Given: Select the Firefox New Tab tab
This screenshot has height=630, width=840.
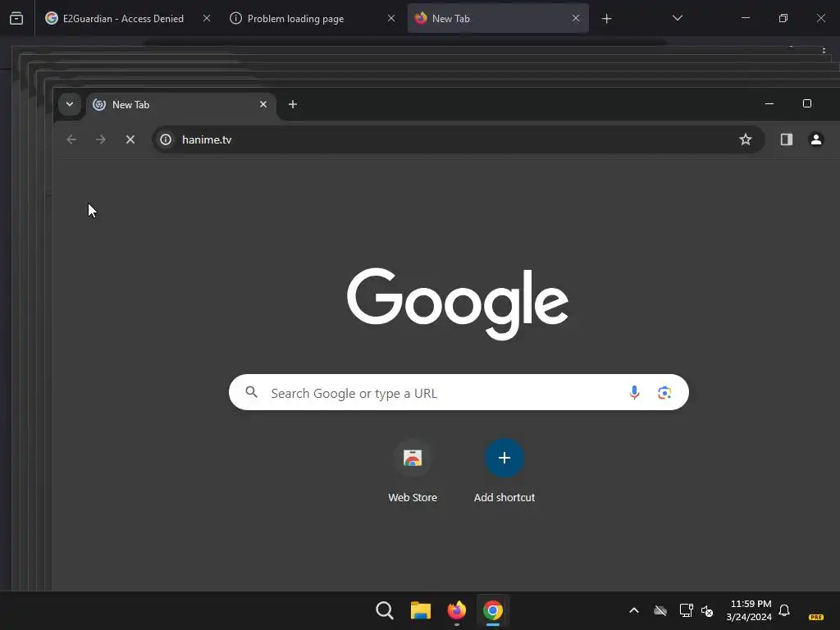Looking at the screenshot, I should coord(498,19).
